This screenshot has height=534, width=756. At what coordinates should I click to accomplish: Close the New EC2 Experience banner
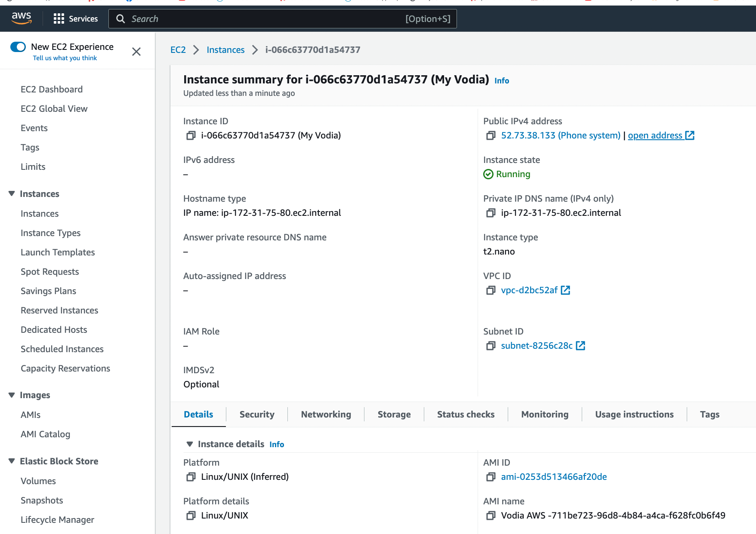tap(136, 52)
